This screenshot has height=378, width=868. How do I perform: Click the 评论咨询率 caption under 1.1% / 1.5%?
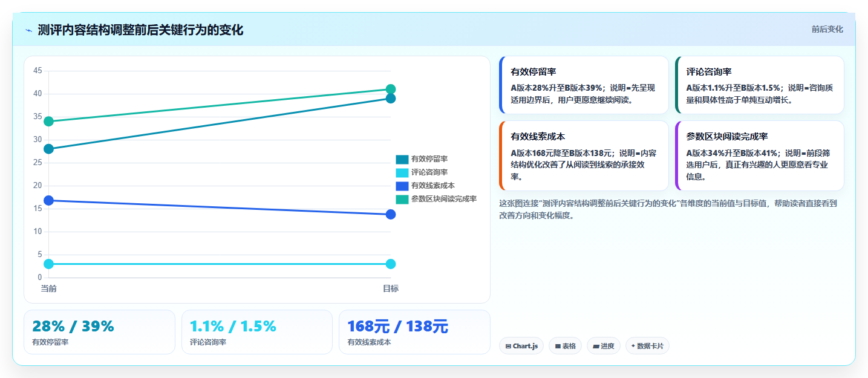click(208, 342)
